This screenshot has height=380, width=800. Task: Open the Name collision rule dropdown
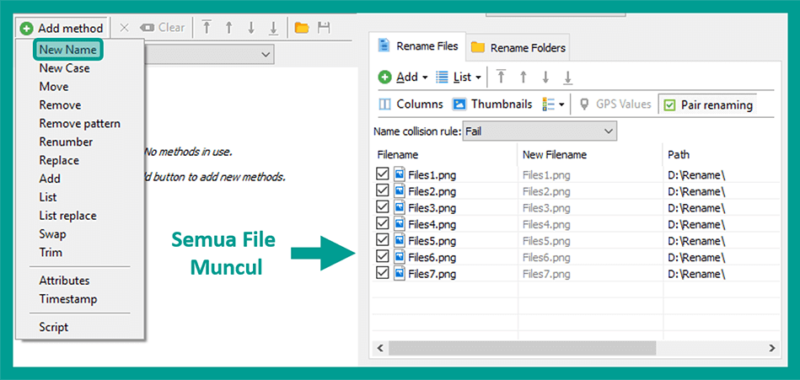click(540, 131)
